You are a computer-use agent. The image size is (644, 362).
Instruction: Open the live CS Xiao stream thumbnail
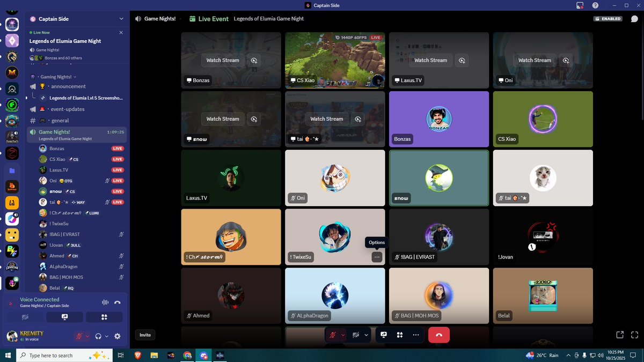(x=335, y=60)
